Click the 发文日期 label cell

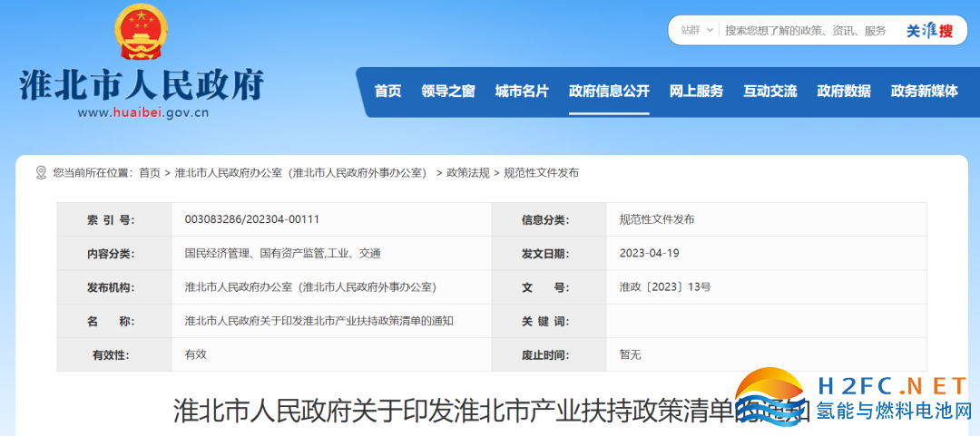[549, 254]
